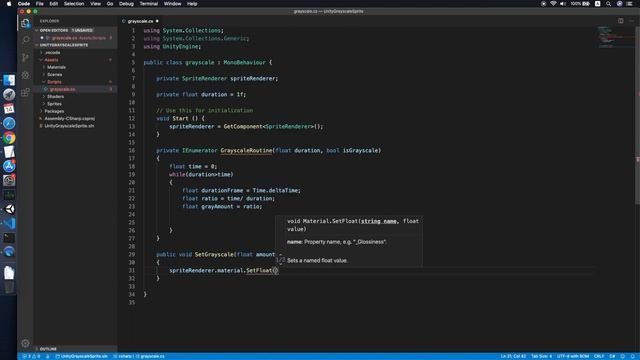
Task: Open Launchpad from the Dock
Action: (x=9, y=94)
